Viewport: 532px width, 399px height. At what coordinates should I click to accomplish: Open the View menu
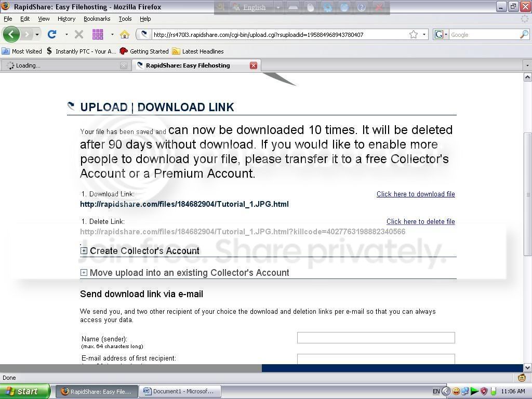click(44, 19)
